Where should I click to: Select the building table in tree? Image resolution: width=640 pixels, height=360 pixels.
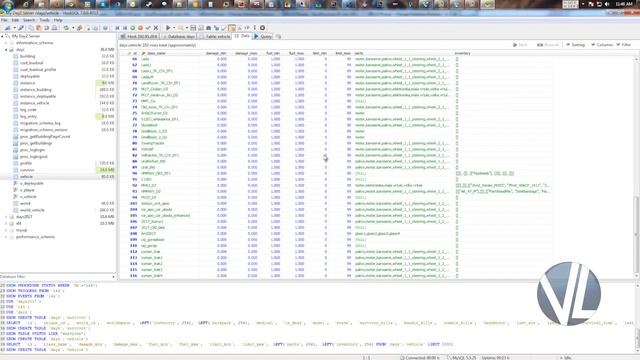click(x=27, y=56)
